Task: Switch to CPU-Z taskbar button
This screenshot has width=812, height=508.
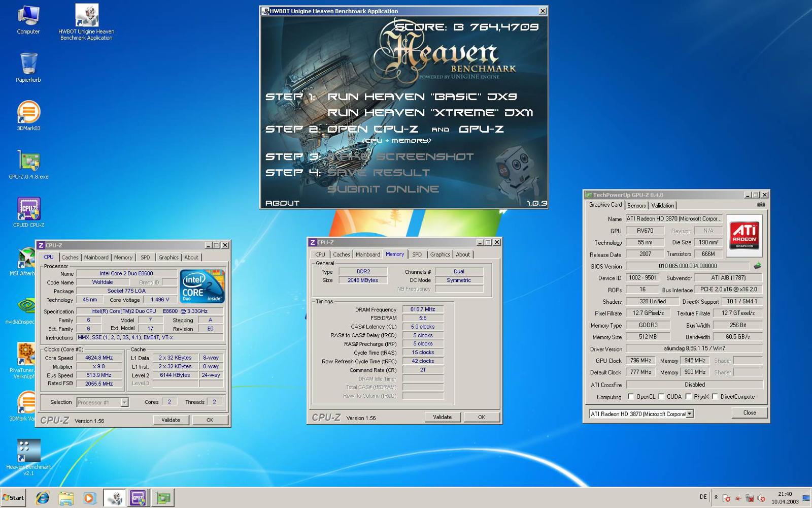Action: [138, 498]
